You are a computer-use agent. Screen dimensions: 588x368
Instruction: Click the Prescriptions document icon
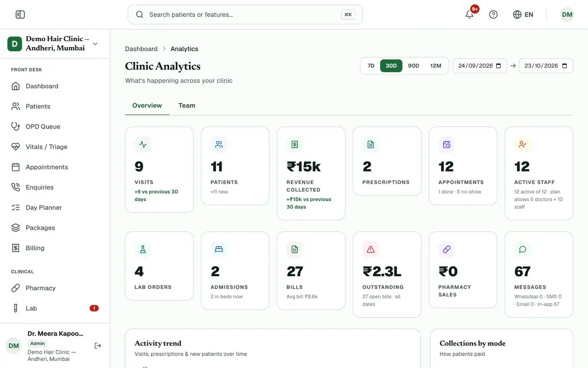(x=370, y=144)
